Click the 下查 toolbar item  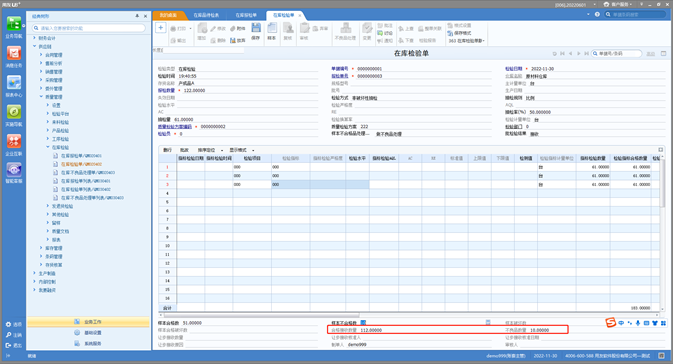[x=406, y=40]
